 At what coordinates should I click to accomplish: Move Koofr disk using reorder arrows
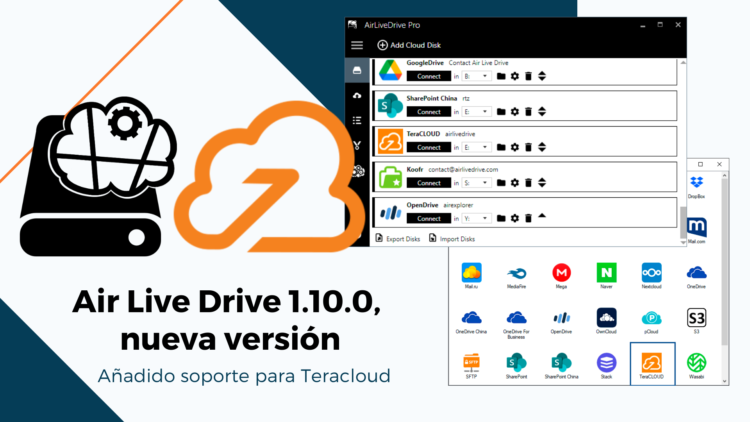(x=541, y=183)
